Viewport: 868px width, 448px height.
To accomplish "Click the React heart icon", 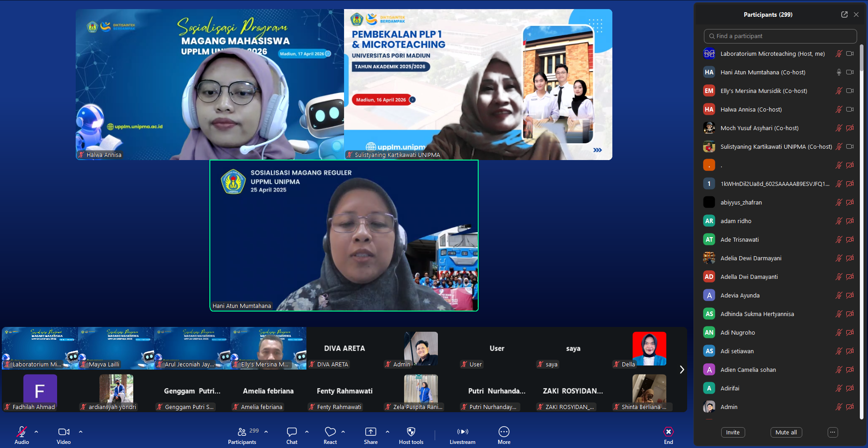I will tap(330, 432).
